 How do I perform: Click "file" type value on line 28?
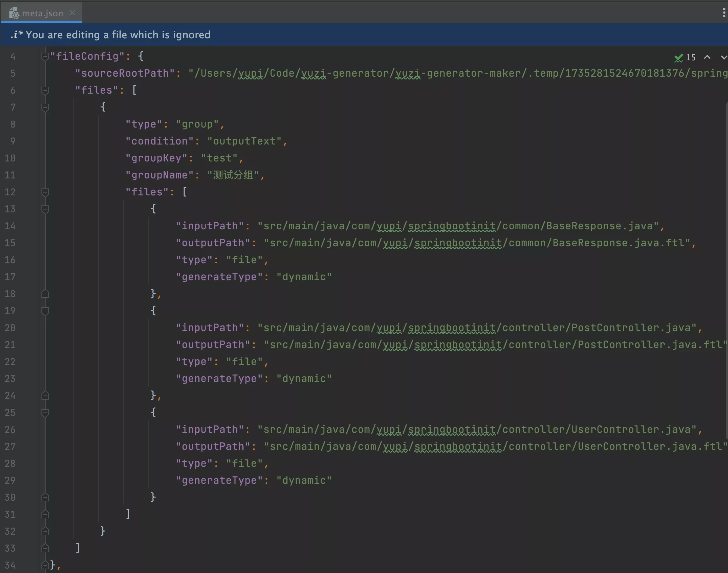point(244,464)
